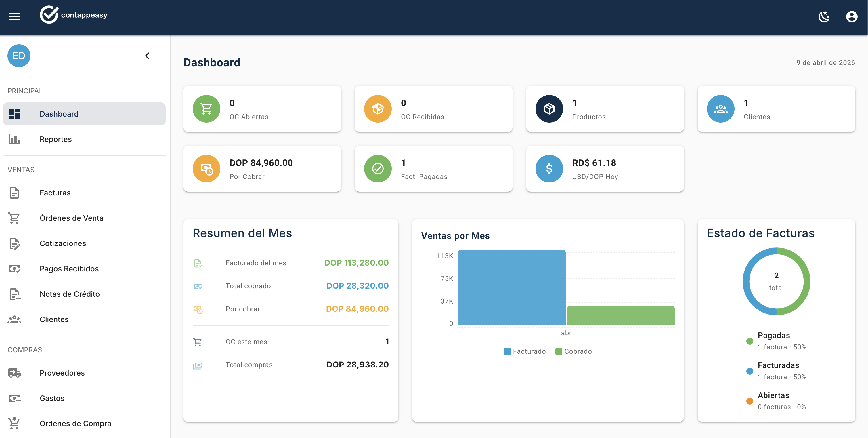Open the Gastos section
The image size is (868, 438).
52,398
